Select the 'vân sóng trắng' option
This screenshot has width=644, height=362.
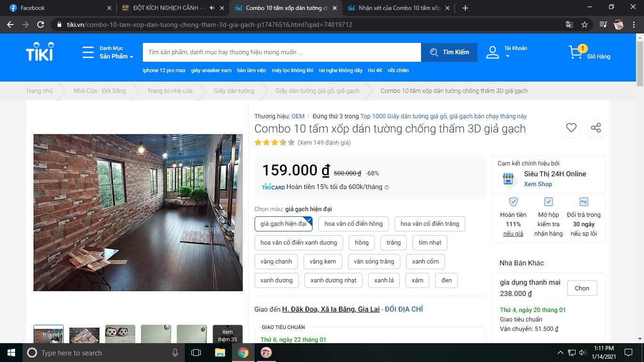point(374,261)
